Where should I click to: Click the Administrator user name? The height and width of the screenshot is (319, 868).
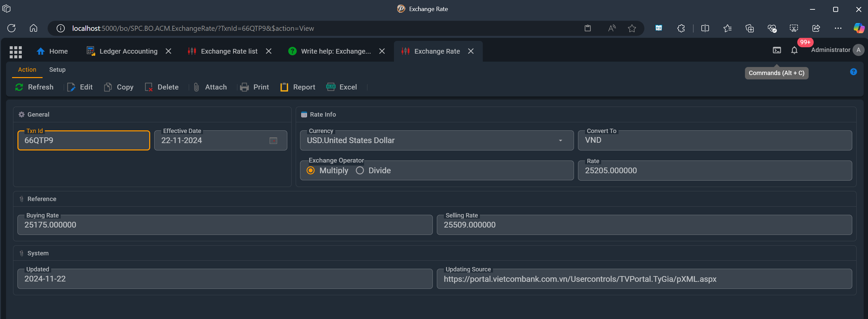pyautogui.click(x=830, y=50)
